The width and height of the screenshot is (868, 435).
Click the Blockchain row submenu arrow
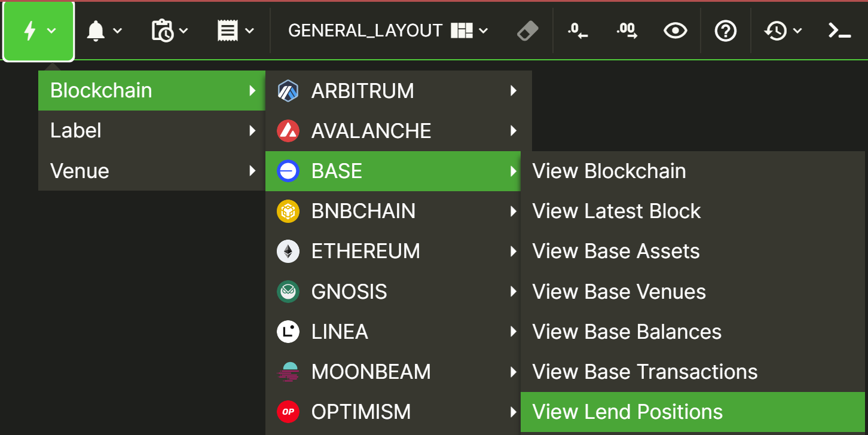[253, 91]
